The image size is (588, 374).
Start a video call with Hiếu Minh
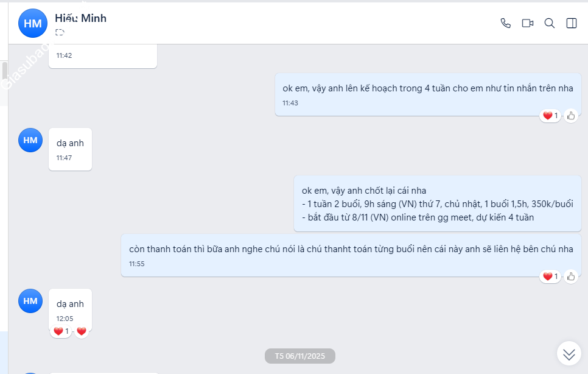527,23
